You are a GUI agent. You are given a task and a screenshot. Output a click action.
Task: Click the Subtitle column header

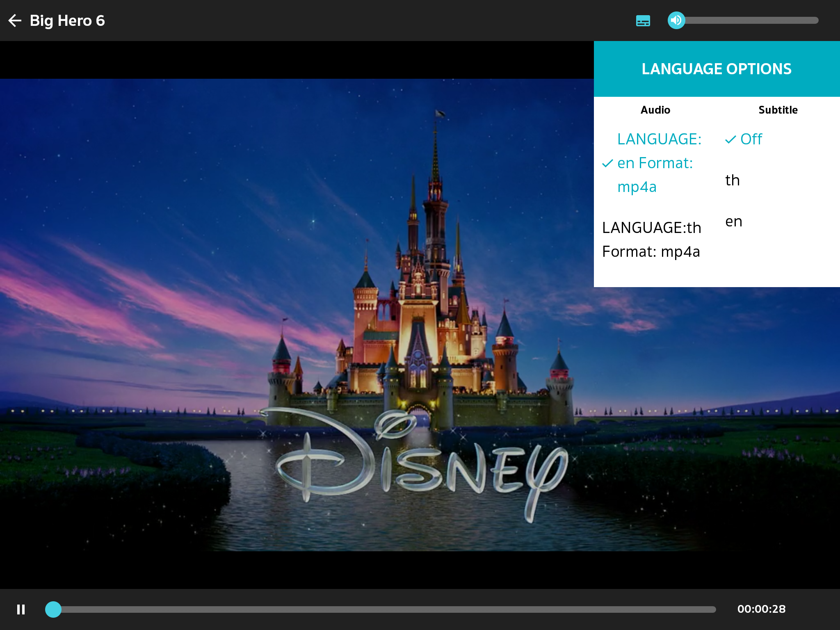point(778,110)
